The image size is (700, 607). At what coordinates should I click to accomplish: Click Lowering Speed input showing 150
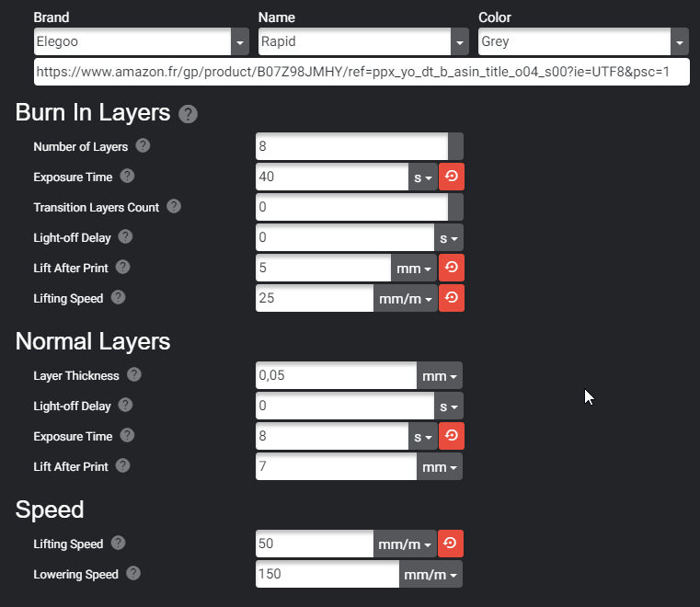coord(327,574)
